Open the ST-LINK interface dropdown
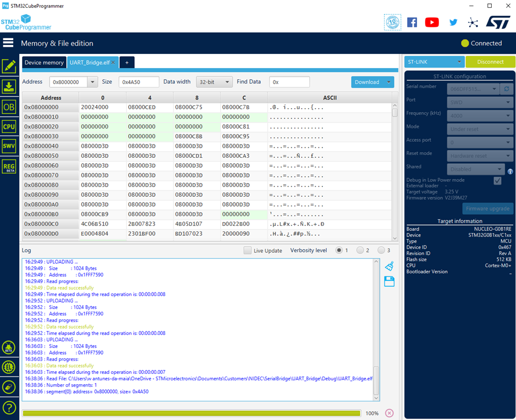 (x=434, y=62)
